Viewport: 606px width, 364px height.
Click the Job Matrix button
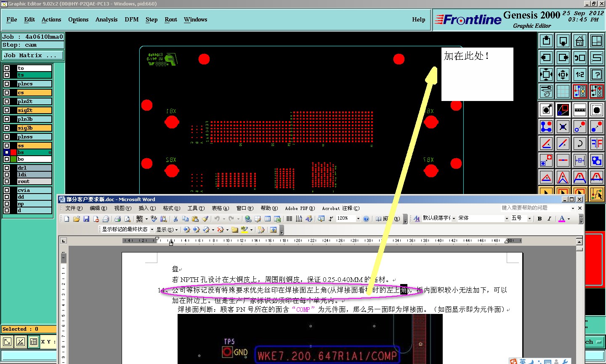pyautogui.click(x=32, y=55)
